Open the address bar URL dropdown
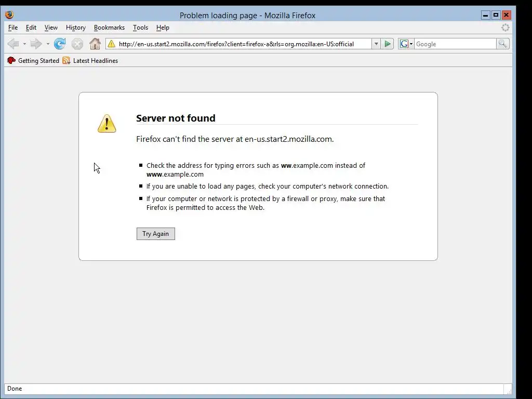 tap(376, 44)
